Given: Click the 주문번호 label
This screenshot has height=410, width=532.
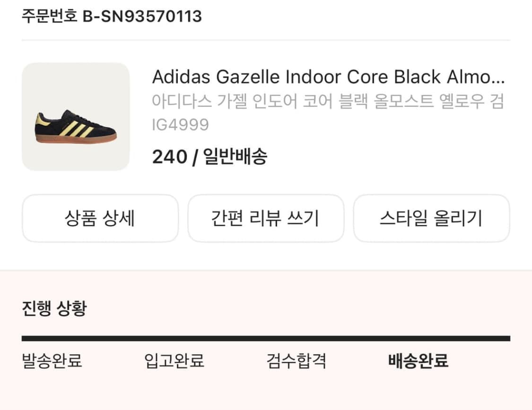Looking at the screenshot, I should pos(50,16).
